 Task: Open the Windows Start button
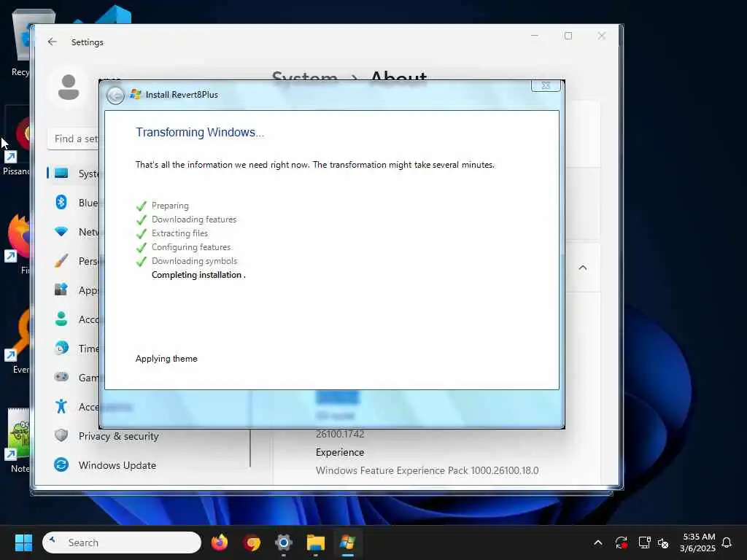tap(23, 542)
